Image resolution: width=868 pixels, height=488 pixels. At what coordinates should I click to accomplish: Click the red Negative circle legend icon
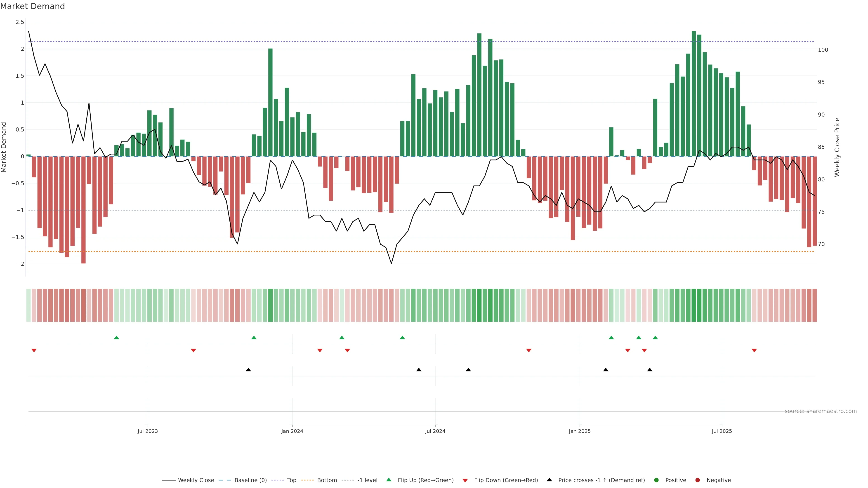point(698,480)
